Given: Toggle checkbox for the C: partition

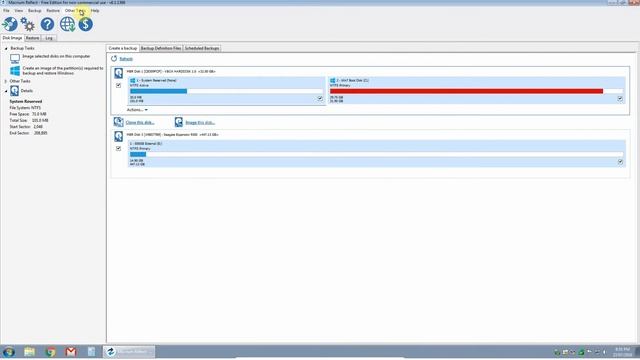Looking at the screenshot, I should pos(620,99).
